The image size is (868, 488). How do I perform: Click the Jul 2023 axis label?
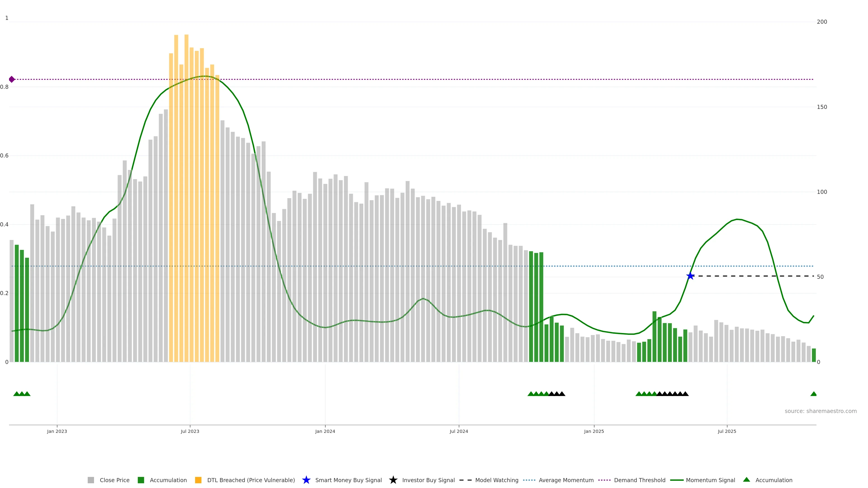(x=190, y=431)
